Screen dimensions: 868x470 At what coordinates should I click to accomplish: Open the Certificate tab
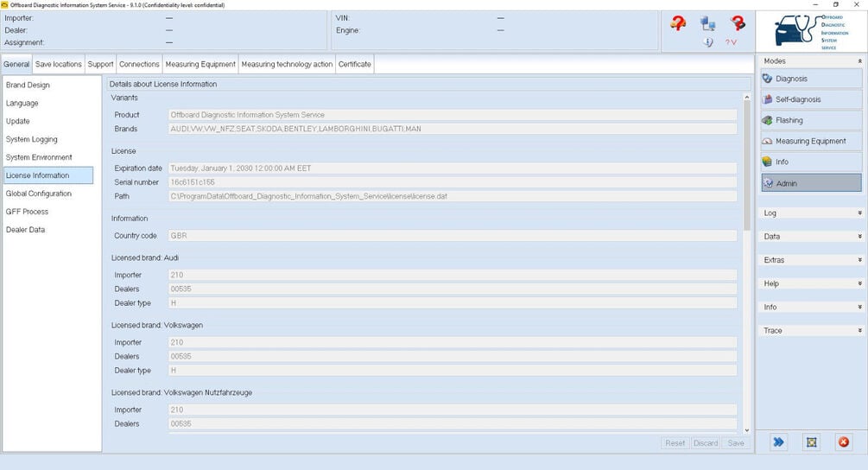click(355, 64)
